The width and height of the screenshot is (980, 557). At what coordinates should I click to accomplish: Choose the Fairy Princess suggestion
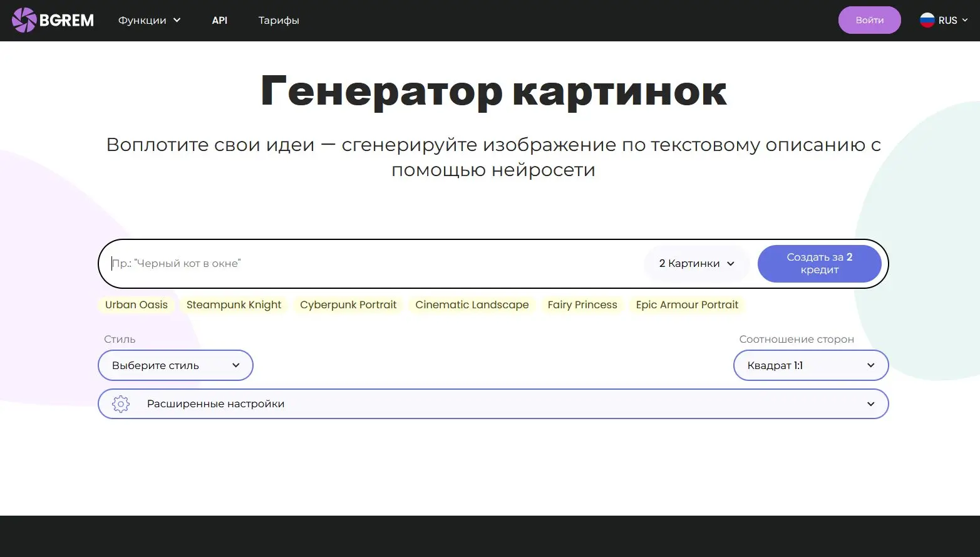(582, 305)
